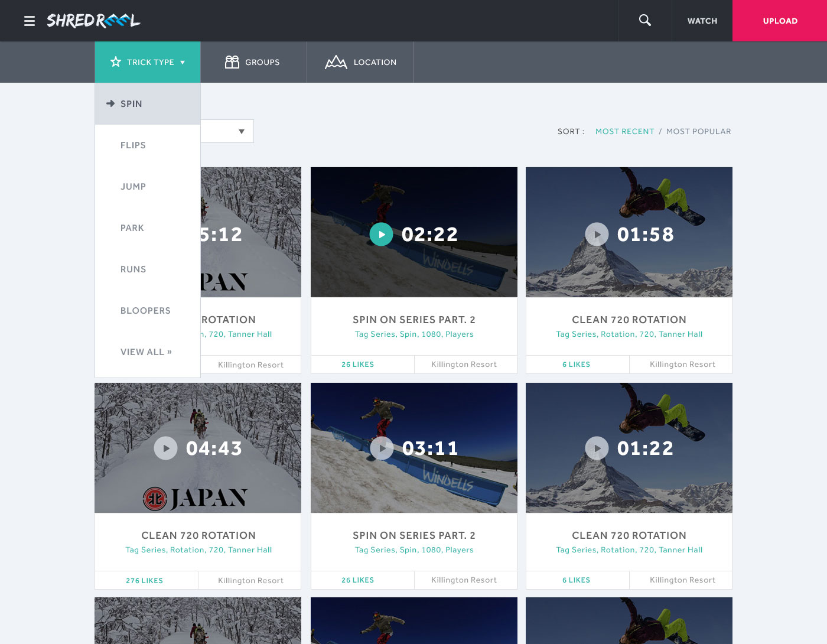Select Park from trick type menu
Screen dimensions: 827x644
click(x=148, y=227)
